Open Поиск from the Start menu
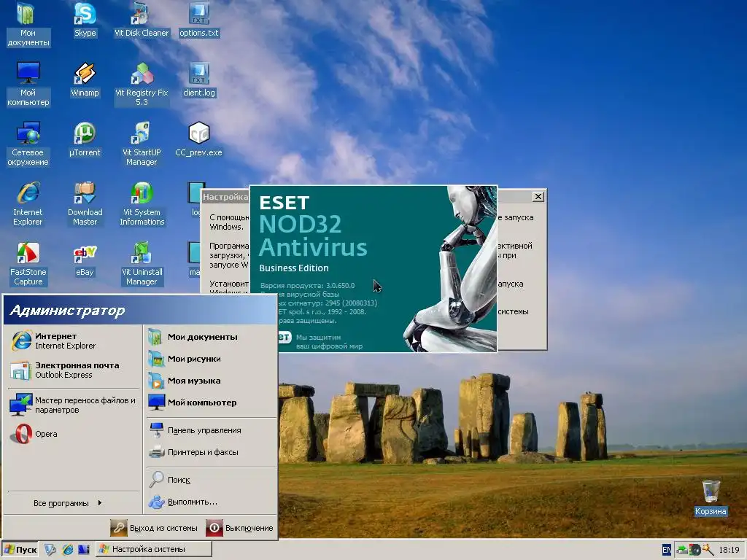Image resolution: width=747 pixels, height=560 pixels. (x=211, y=480)
